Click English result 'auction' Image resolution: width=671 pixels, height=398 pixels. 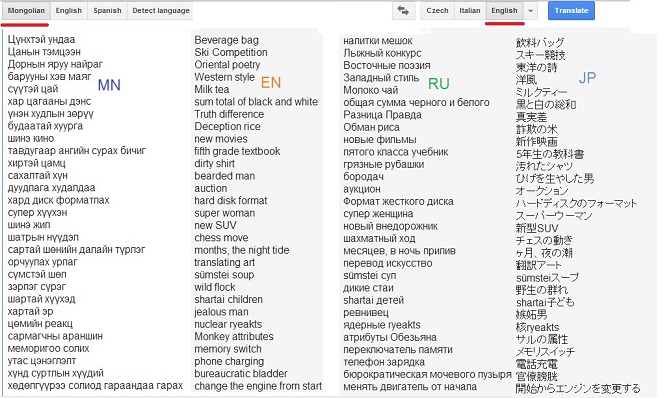click(x=211, y=188)
